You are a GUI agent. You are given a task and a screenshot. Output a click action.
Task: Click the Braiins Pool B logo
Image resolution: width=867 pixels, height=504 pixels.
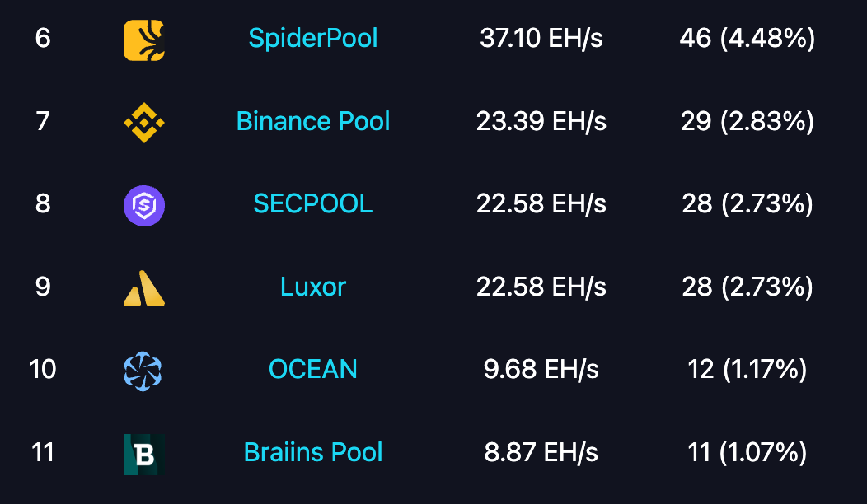143,455
